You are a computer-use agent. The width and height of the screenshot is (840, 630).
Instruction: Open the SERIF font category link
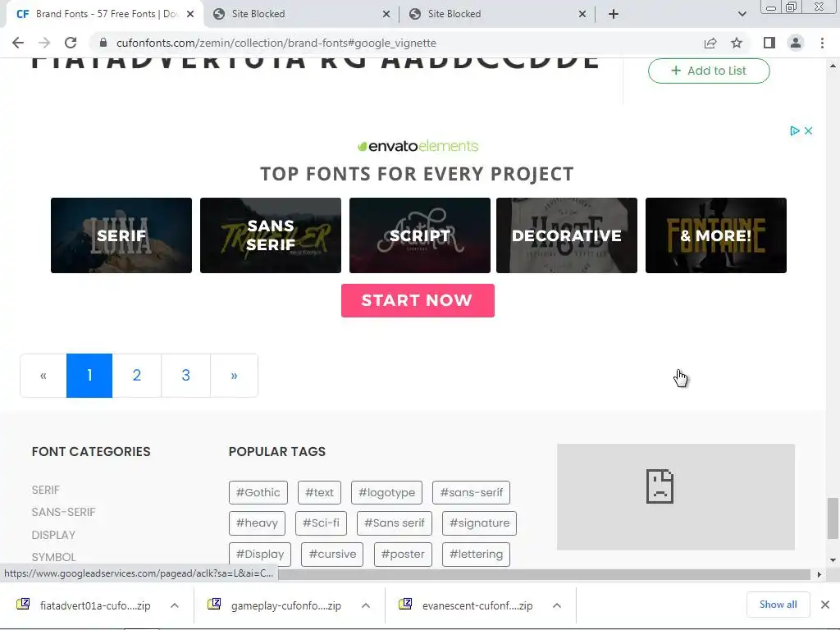46,491
